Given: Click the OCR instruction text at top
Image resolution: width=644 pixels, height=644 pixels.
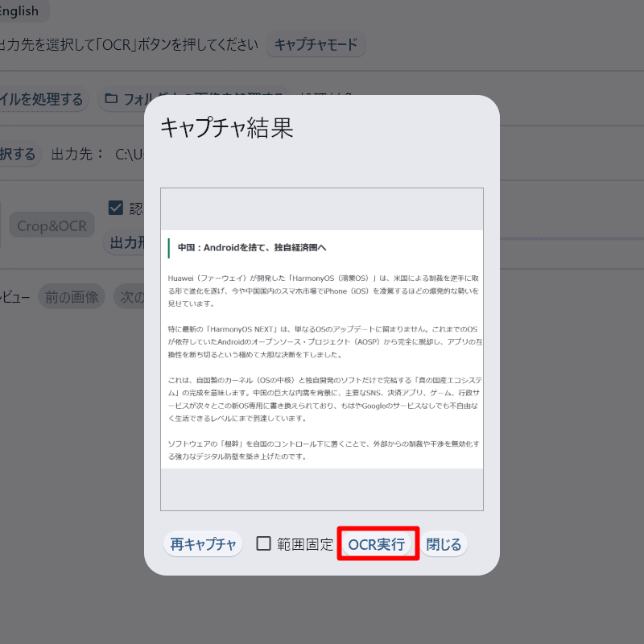Looking at the screenshot, I should [129, 44].
